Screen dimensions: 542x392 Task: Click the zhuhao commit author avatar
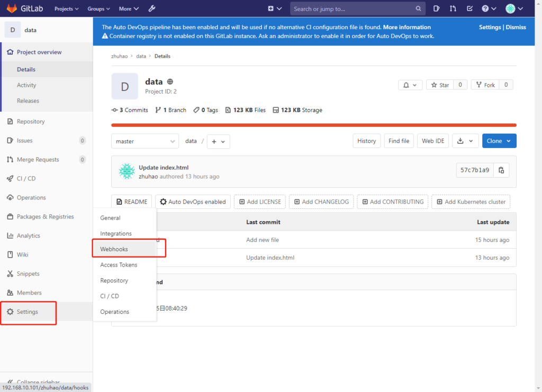coord(127,171)
